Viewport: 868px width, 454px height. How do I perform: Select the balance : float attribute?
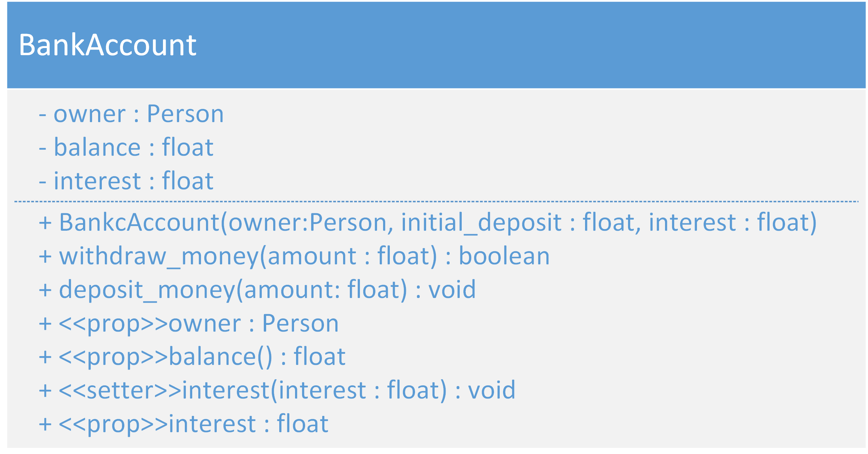coord(126,147)
